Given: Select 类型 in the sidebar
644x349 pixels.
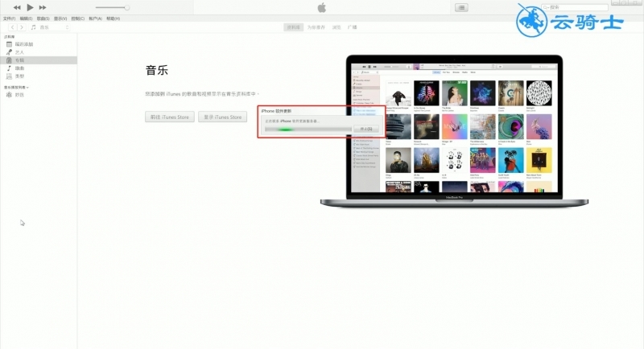Looking at the screenshot, I should pyautogui.click(x=39, y=76).
